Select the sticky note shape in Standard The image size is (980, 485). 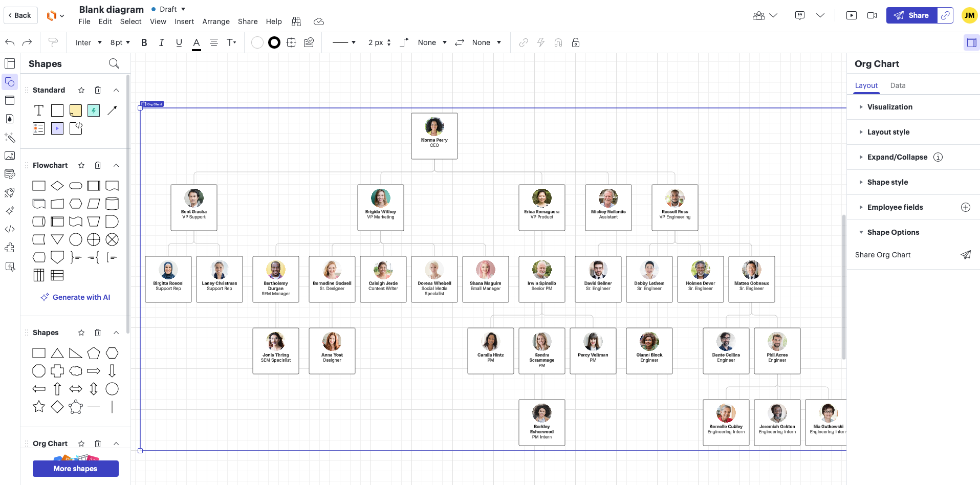coord(75,110)
